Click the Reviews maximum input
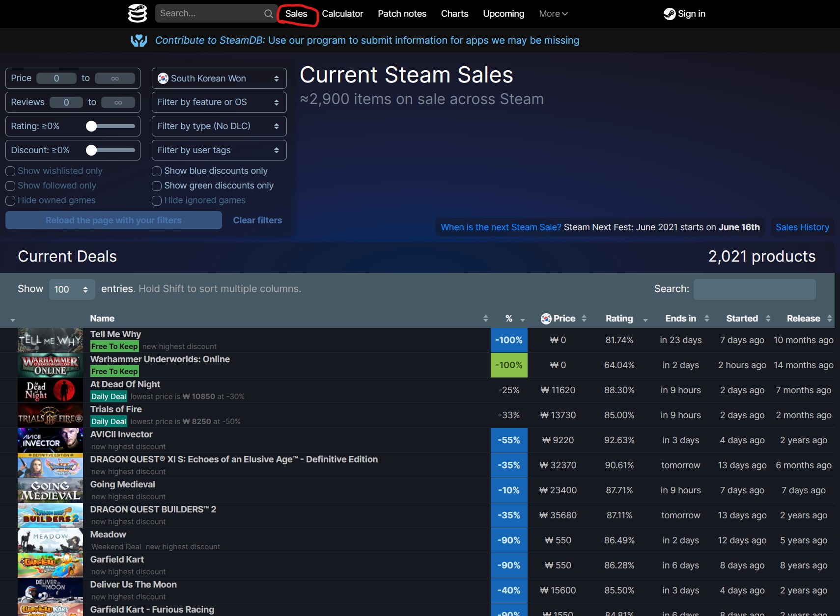Screen dimensions: 840x616 (118, 102)
